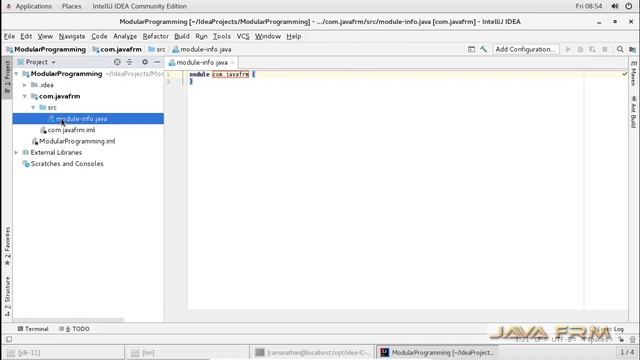
Task: Click the Collapse All icon in Project panel
Action: click(129, 62)
